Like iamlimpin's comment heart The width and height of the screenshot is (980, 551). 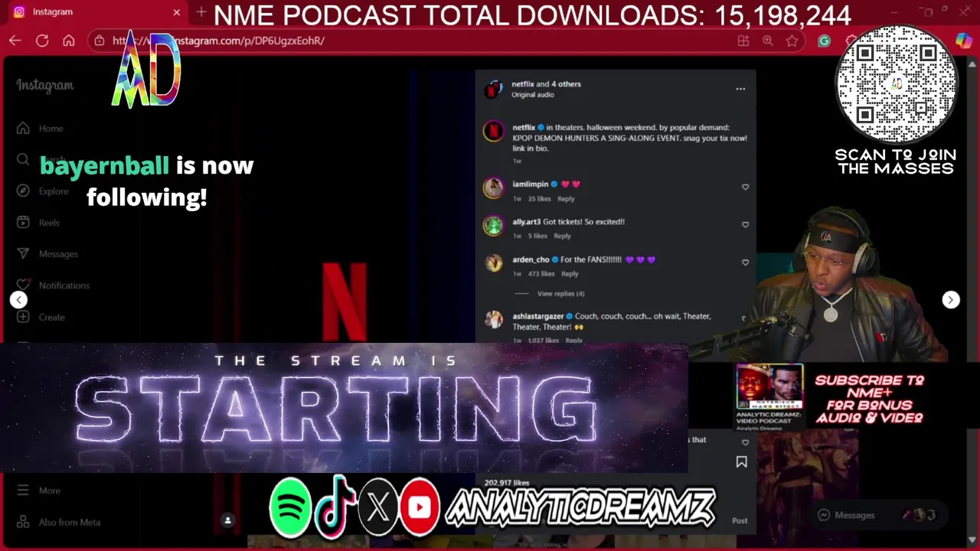745,187
